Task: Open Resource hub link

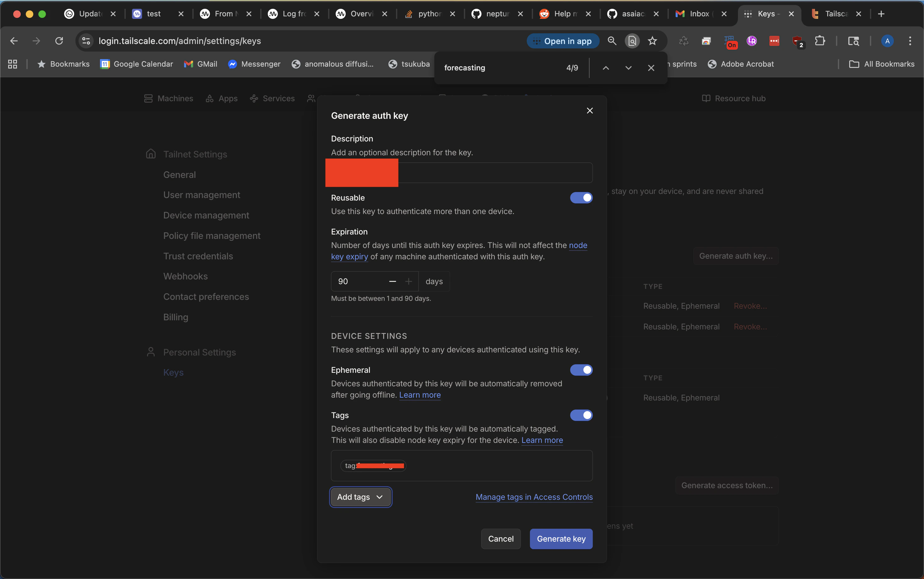Action: pos(734,98)
